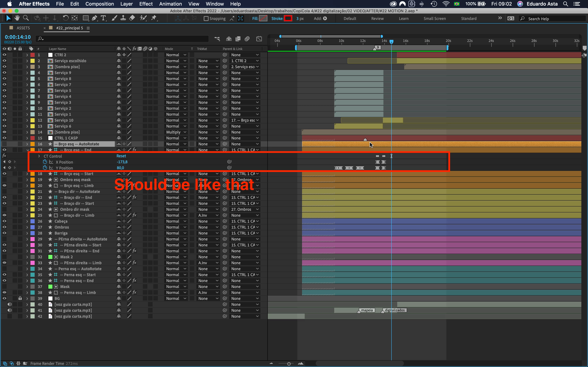Mute audio of layer 40

[x=10, y=304]
